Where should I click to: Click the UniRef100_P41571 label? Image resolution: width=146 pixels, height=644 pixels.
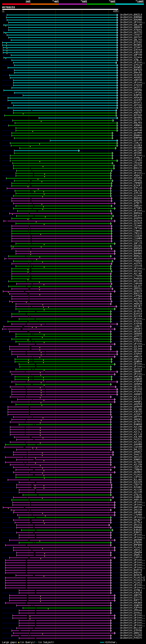coord(131,440)
